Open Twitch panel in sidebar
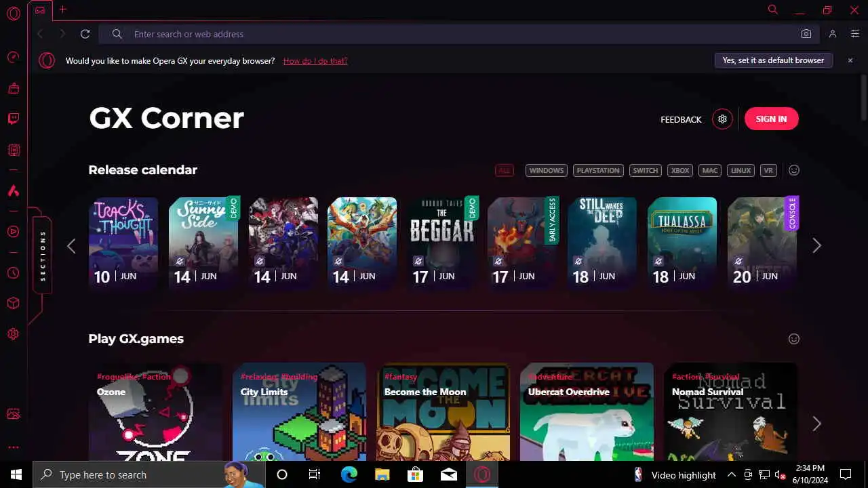Viewport: 868px width, 488px height. (x=14, y=119)
